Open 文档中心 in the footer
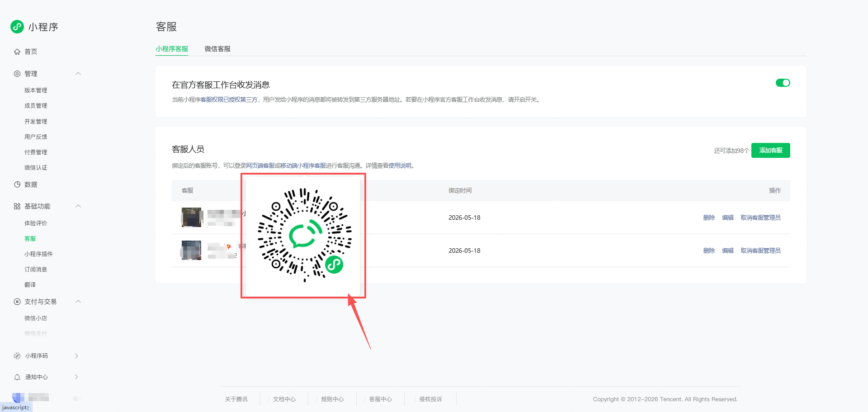 coord(284,399)
